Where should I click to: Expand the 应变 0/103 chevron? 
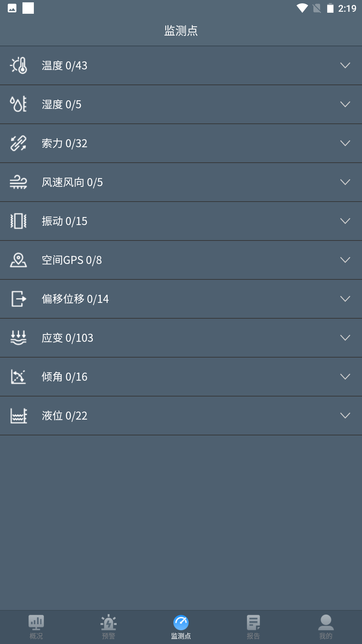(345, 338)
